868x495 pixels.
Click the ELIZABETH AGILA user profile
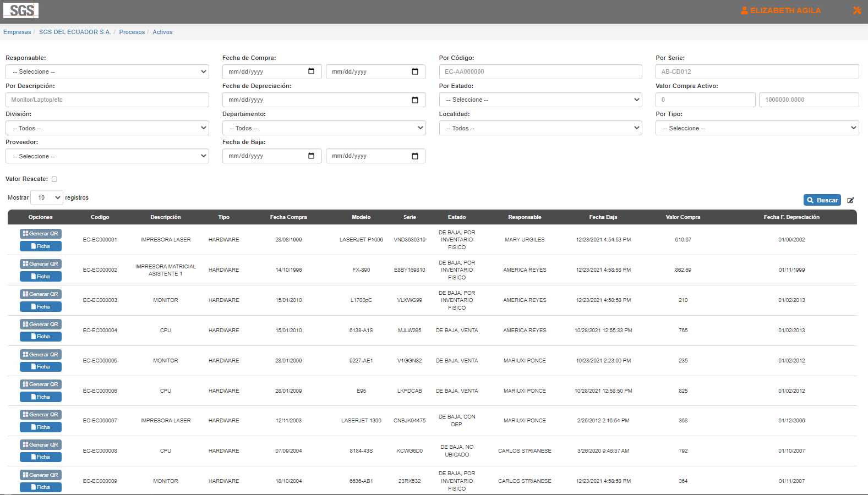780,10
